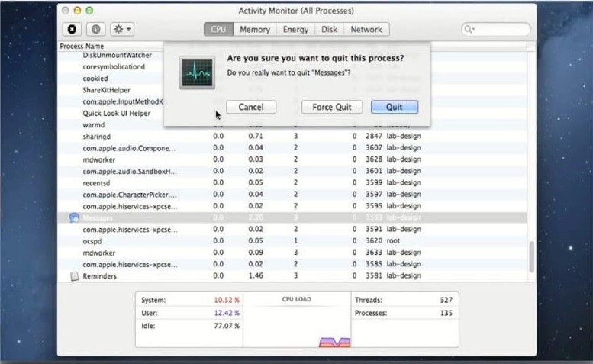Click the Threads count 527

coord(446,300)
